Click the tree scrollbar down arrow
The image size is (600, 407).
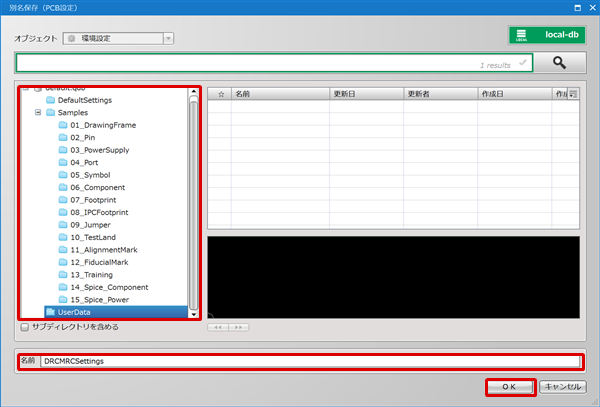click(194, 314)
